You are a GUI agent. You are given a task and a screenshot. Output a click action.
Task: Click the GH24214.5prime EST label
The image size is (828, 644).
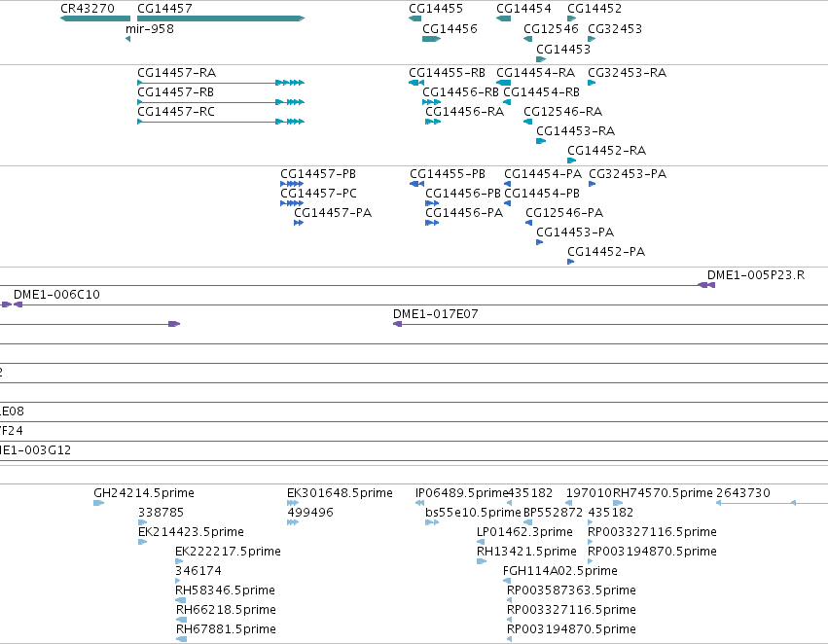(x=144, y=493)
